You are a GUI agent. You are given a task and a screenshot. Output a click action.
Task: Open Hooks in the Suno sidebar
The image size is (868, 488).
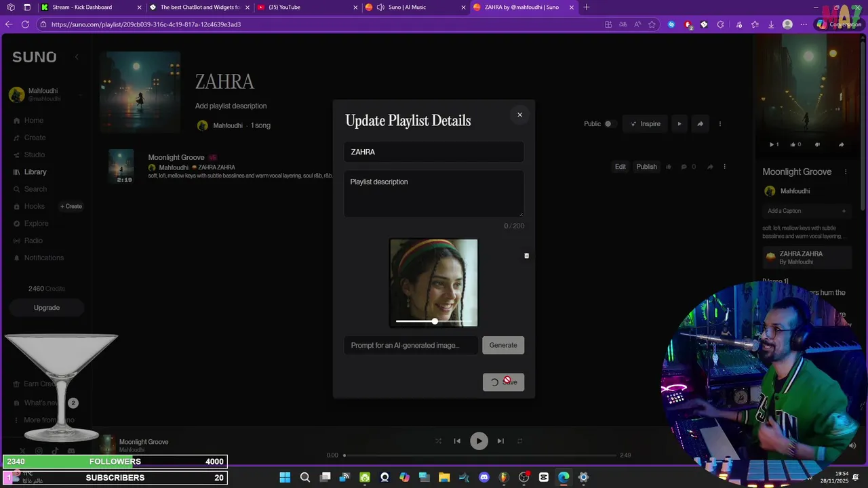coord(34,206)
